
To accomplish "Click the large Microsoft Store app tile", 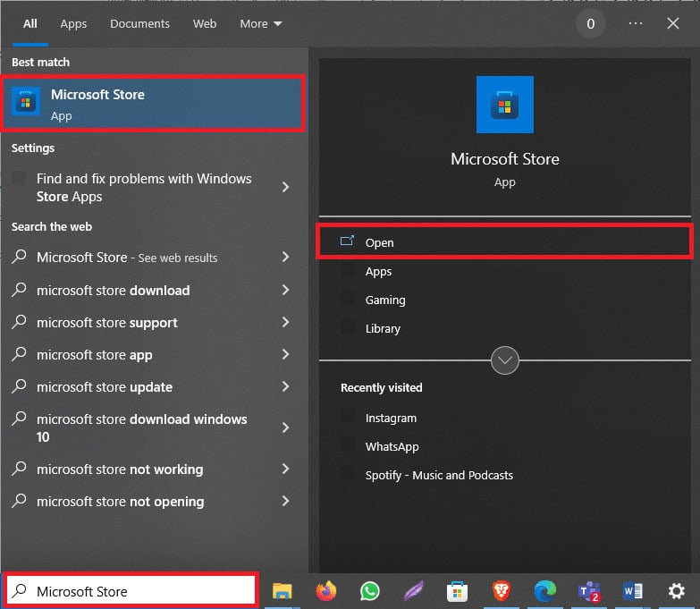I will [504, 105].
